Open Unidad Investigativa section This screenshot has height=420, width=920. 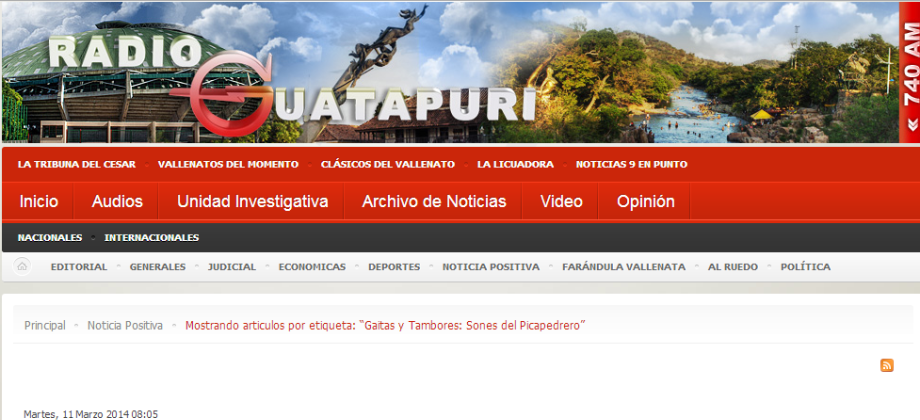[x=252, y=201]
